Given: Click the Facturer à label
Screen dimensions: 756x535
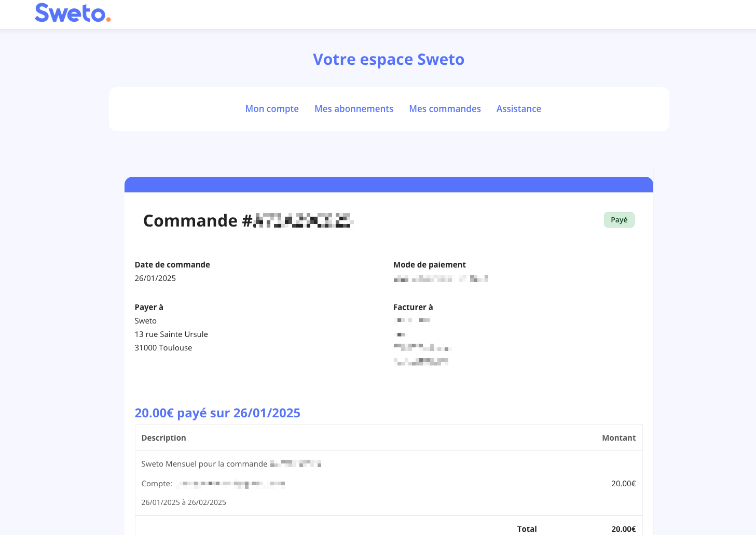Looking at the screenshot, I should (x=413, y=307).
